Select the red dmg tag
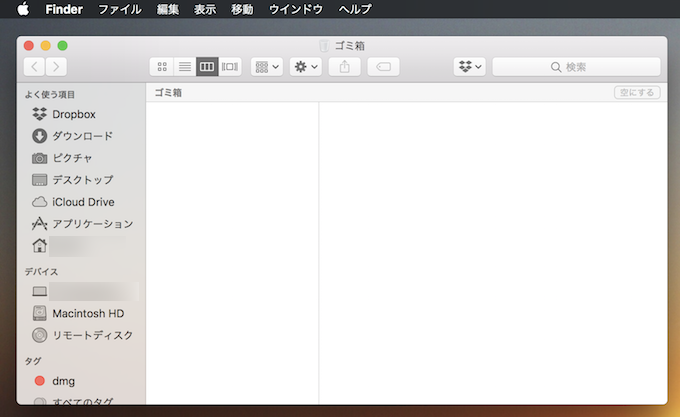Viewport: 680px width, 417px height. click(63, 381)
